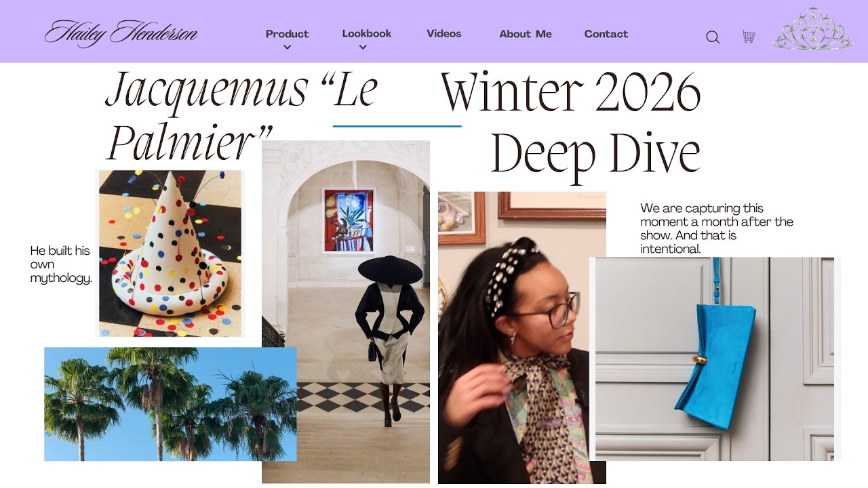
Task: Open the Product navigation menu
Action: (287, 34)
